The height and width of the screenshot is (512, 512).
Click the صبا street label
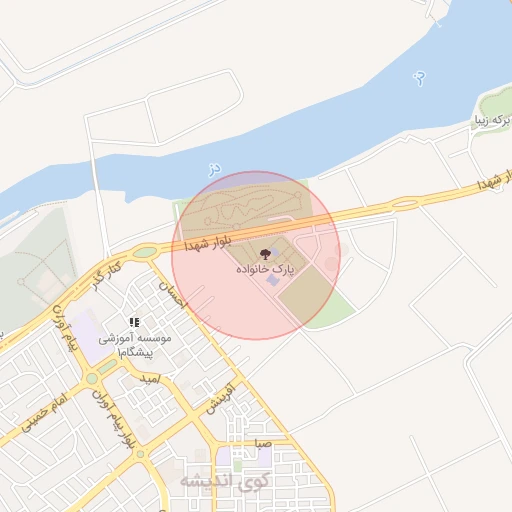pyautogui.click(x=263, y=443)
